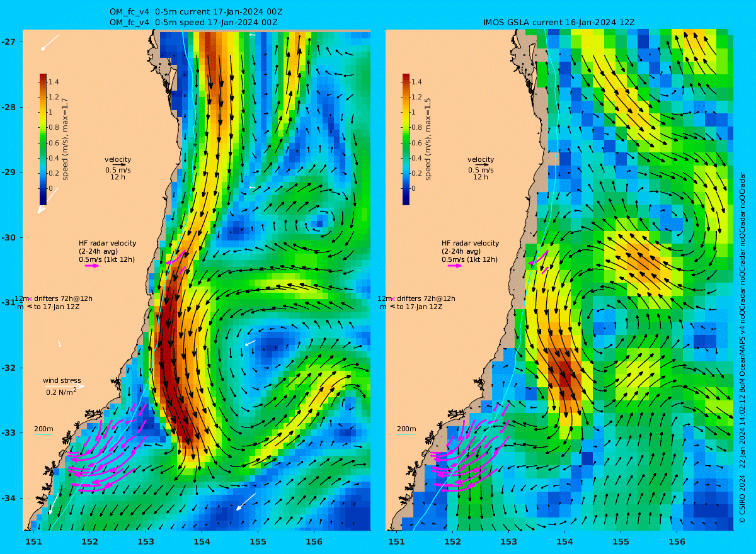Click 'to 17-Jan 12Z' in left panel

click(57, 307)
